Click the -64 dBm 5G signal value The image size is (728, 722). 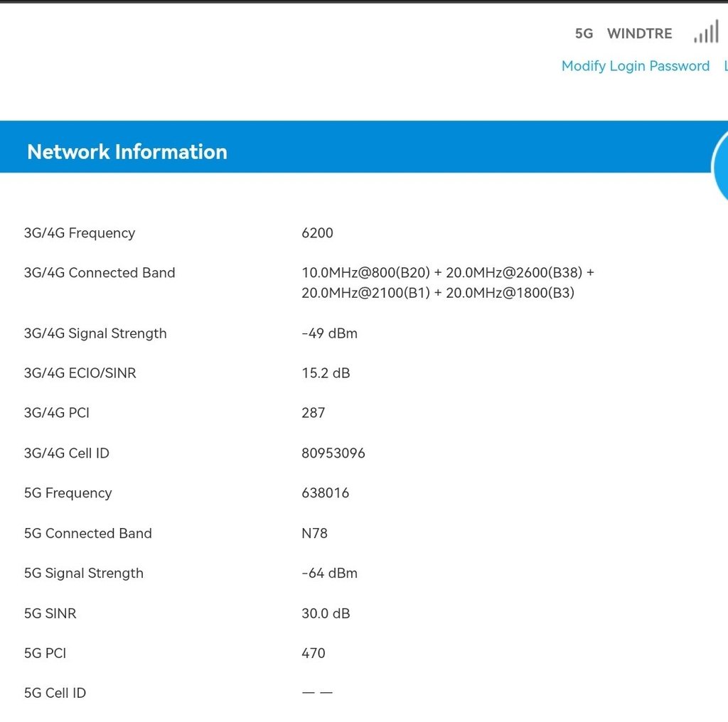[x=329, y=573]
